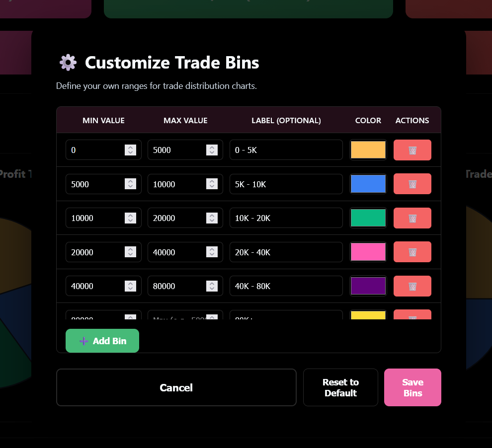Remove the 20K - 40K bin

(412, 252)
